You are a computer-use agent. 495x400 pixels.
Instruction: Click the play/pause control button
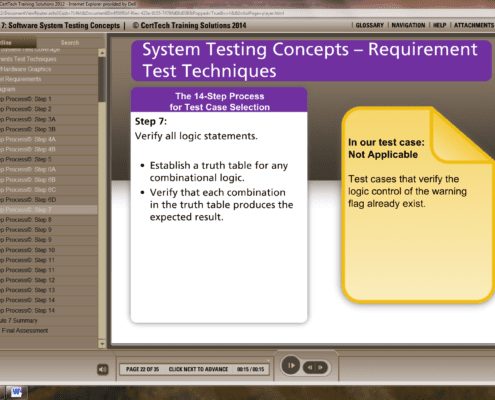[291, 365]
